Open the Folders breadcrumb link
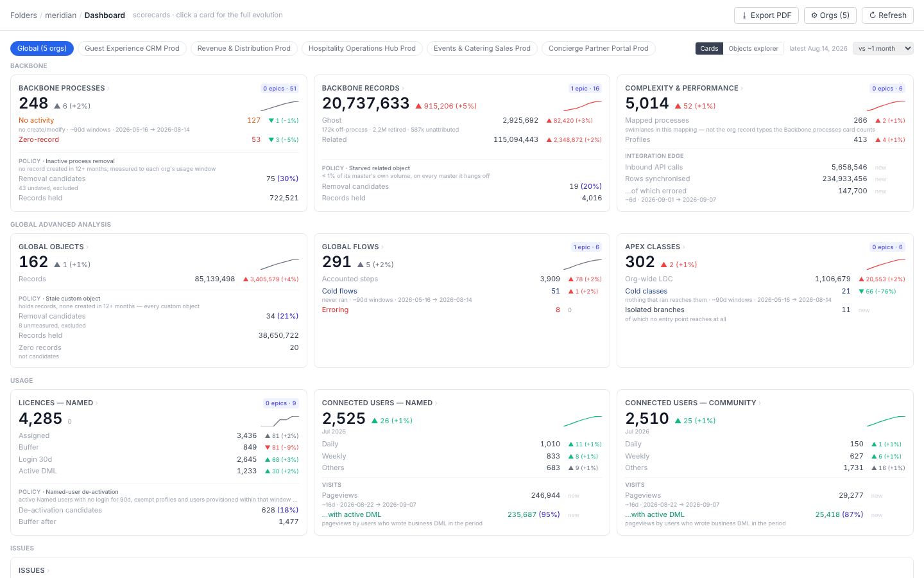The image size is (924, 578). coord(24,15)
